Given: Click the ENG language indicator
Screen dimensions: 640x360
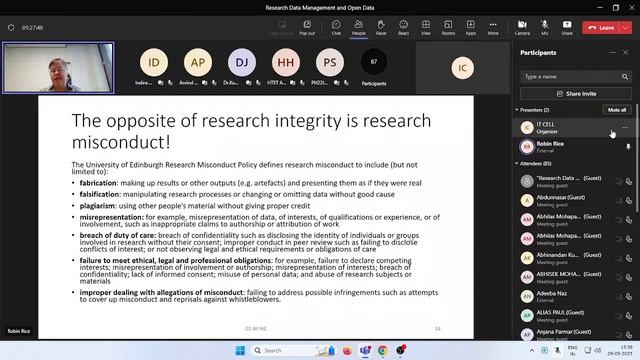Looking at the screenshot, I should pos(572,350).
